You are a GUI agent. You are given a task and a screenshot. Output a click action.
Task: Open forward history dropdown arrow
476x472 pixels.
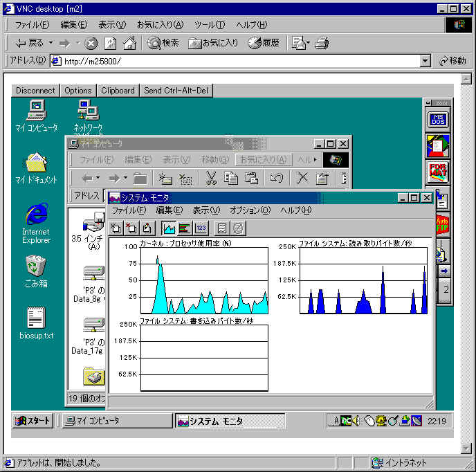[x=77, y=43]
